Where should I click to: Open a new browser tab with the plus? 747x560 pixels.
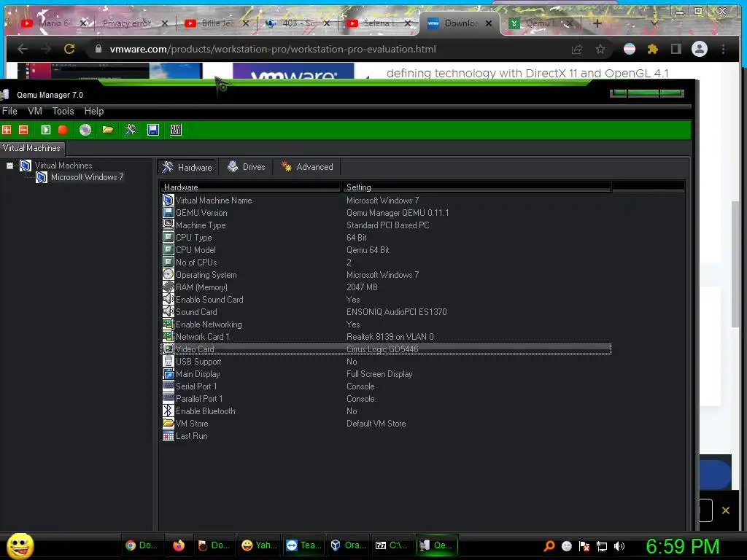pyautogui.click(x=597, y=23)
